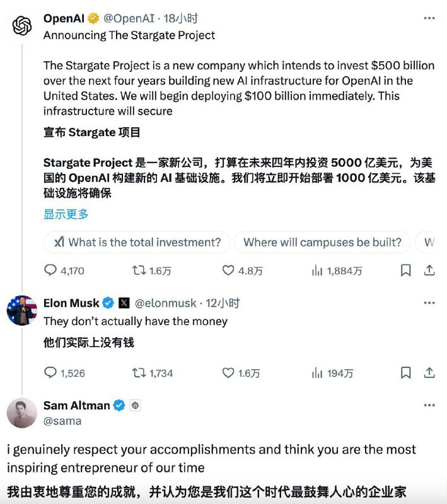Bookmark OpenAI's Stargate post
Image resolution: width=447 pixels, height=504 pixels.
click(x=405, y=269)
